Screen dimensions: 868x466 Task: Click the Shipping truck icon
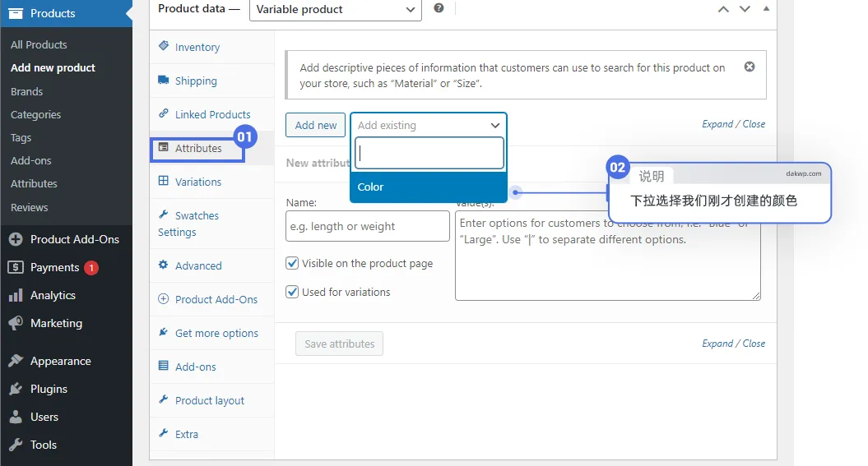tap(163, 80)
